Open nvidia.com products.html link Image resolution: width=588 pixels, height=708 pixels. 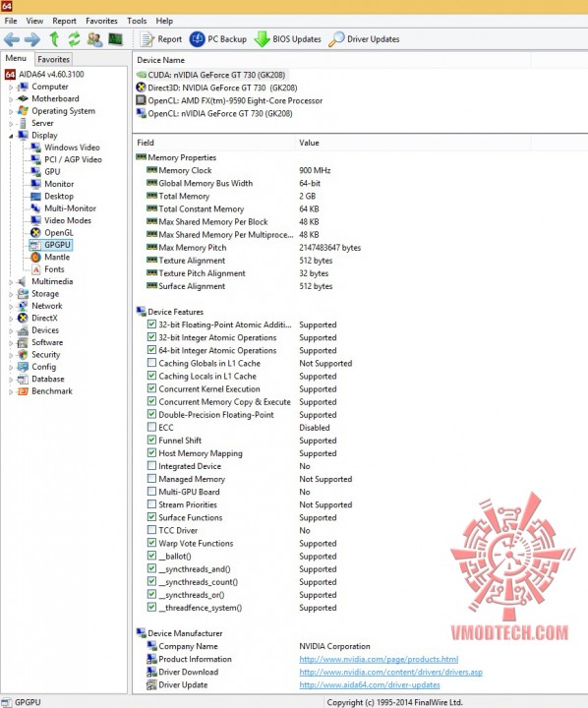(x=379, y=659)
